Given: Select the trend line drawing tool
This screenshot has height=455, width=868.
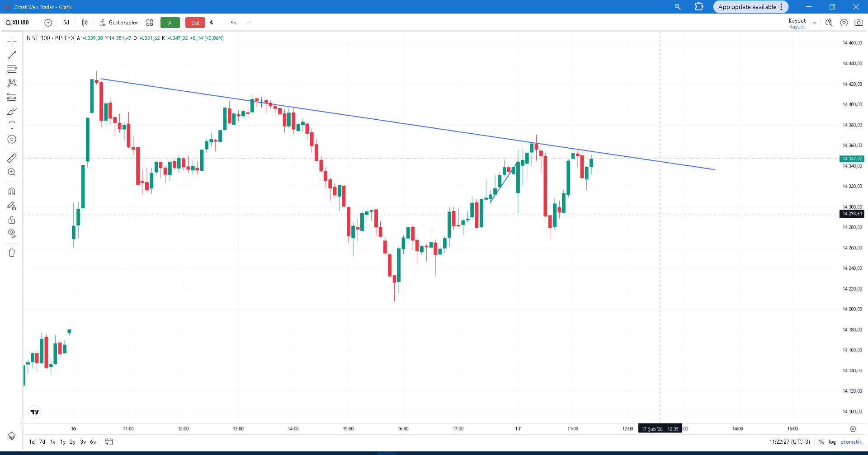Looking at the screenshot, I should point(12,55).
